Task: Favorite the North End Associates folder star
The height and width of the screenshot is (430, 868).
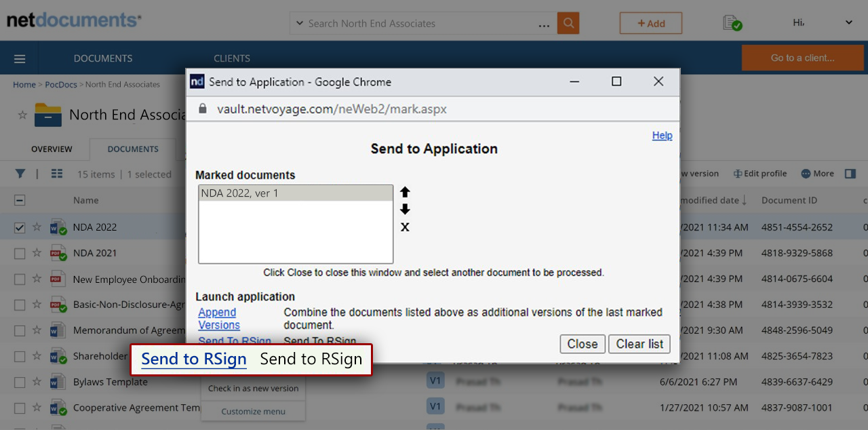Action: click(22, 115)
